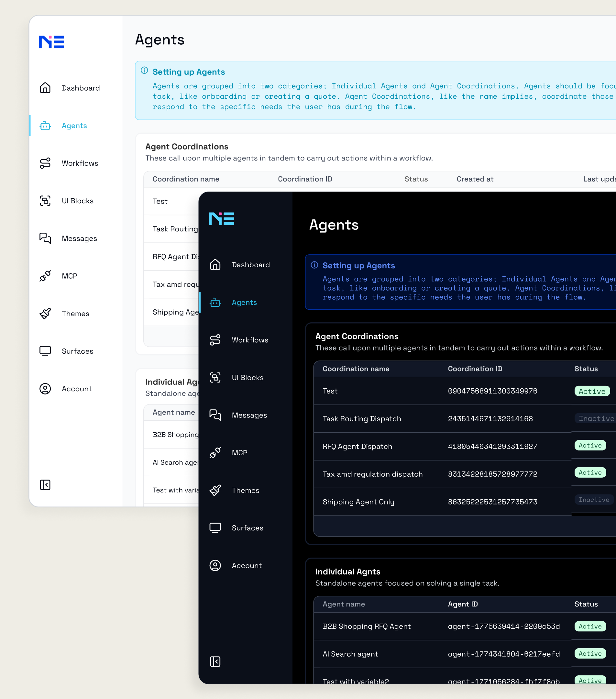Open UI Blocks icon in dark window
616x699 pixels.
215,378
